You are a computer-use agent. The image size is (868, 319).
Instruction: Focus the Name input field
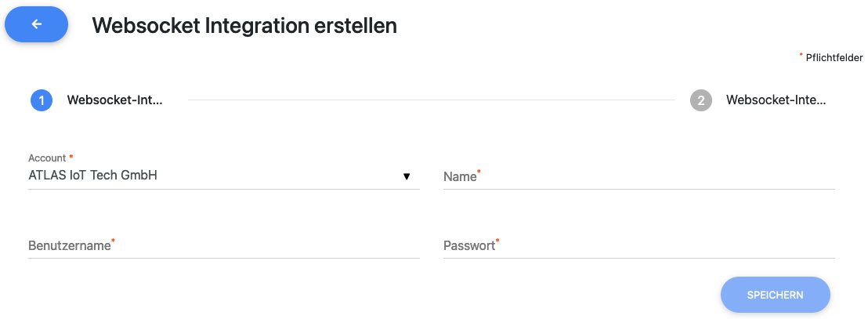pyautogui.click(x=638, y=177)
